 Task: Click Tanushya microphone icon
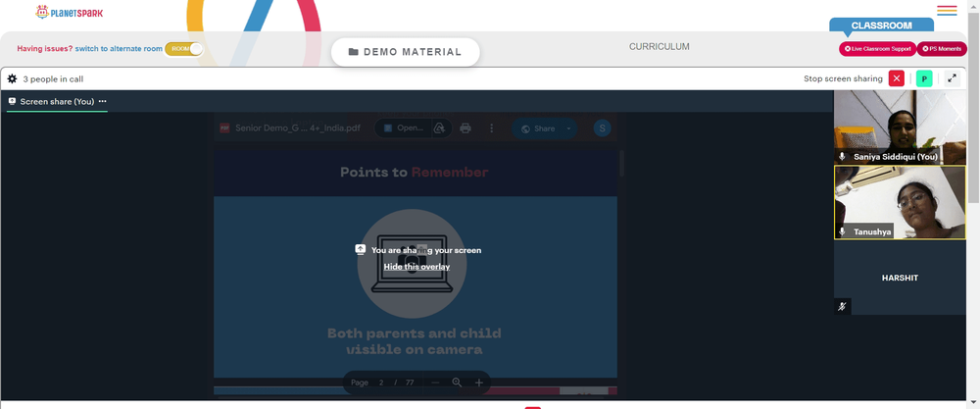(x=843, y=231)
